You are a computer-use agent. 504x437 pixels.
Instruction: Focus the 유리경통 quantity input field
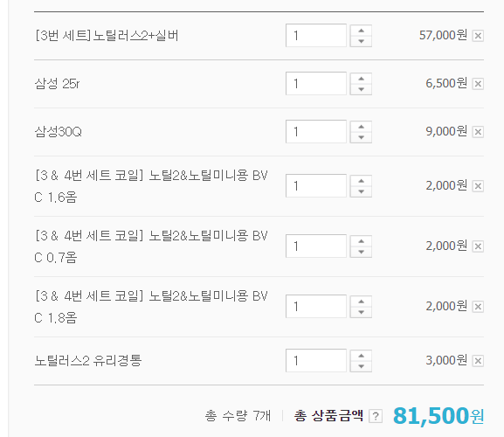tap(316, 360)
